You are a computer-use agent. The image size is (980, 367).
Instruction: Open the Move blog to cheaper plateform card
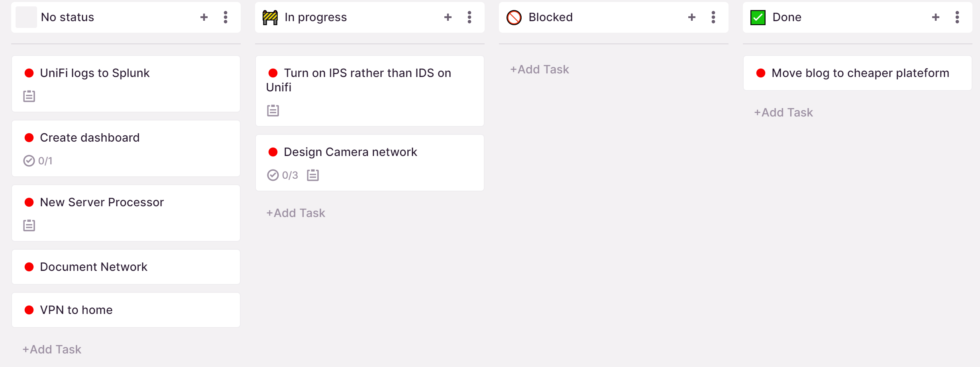tap(857, 73)
